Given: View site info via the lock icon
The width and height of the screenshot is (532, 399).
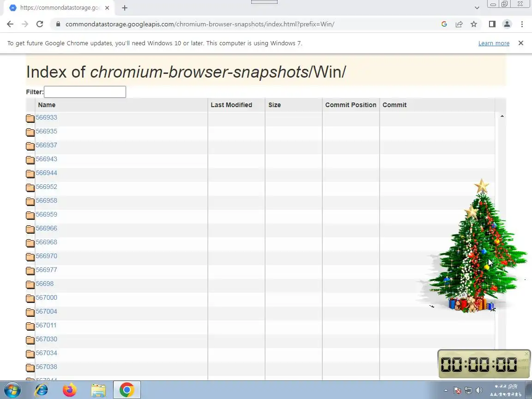Looking at the screenshot, I should point(58,24).
